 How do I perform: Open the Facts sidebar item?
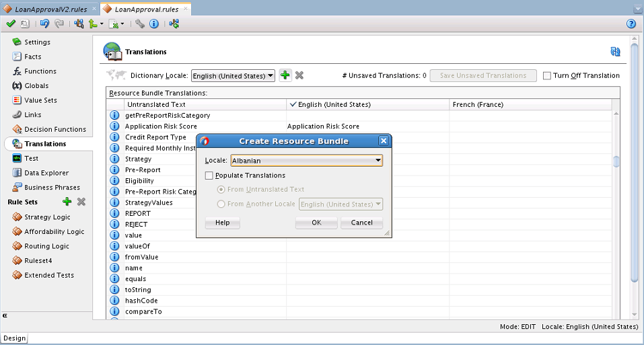(32, 56)
